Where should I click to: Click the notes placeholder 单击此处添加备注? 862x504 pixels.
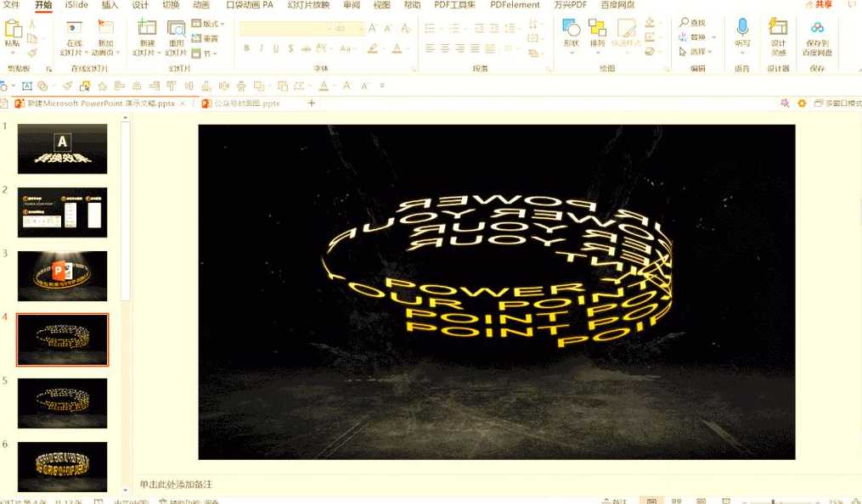coord(176,484)
